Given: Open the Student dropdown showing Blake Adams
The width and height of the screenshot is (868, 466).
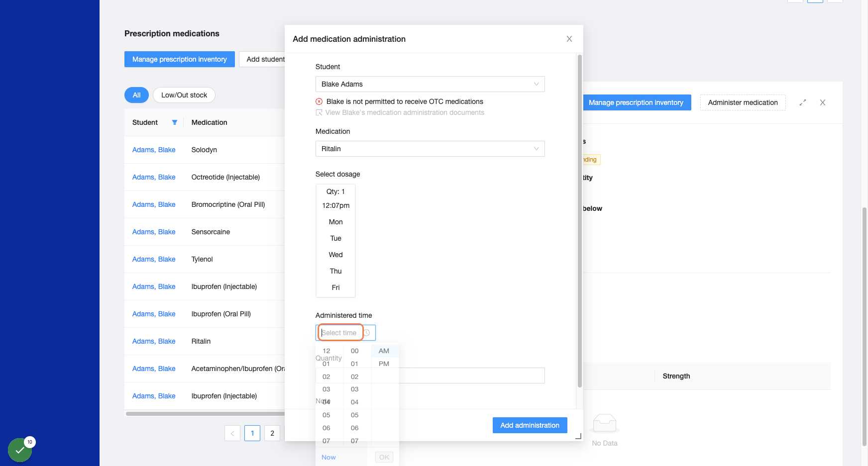Looking at the screenshot, I should tap(430, 84).
